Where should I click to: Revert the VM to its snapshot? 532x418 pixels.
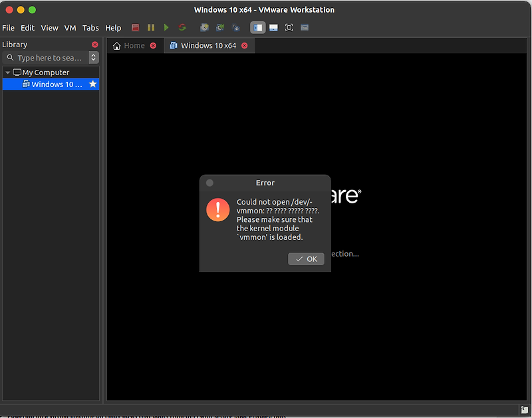(220, 27)
